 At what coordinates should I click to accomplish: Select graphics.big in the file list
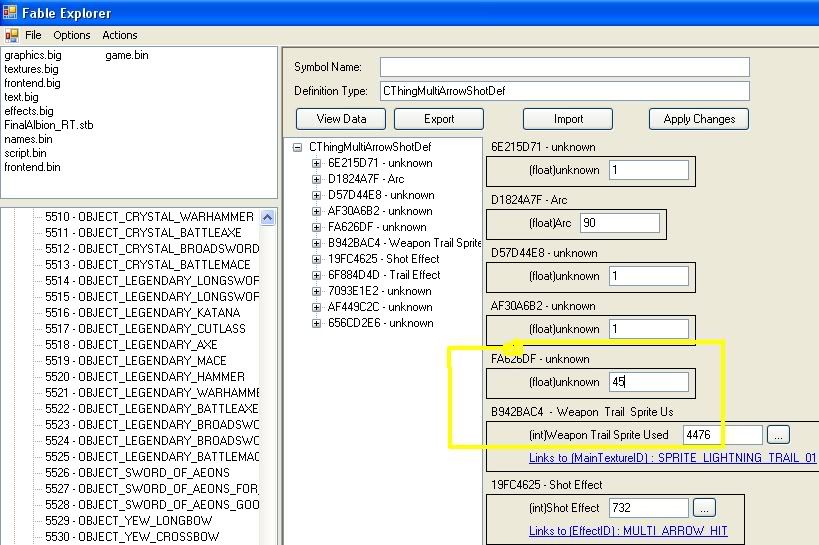(x=32, y=55)
